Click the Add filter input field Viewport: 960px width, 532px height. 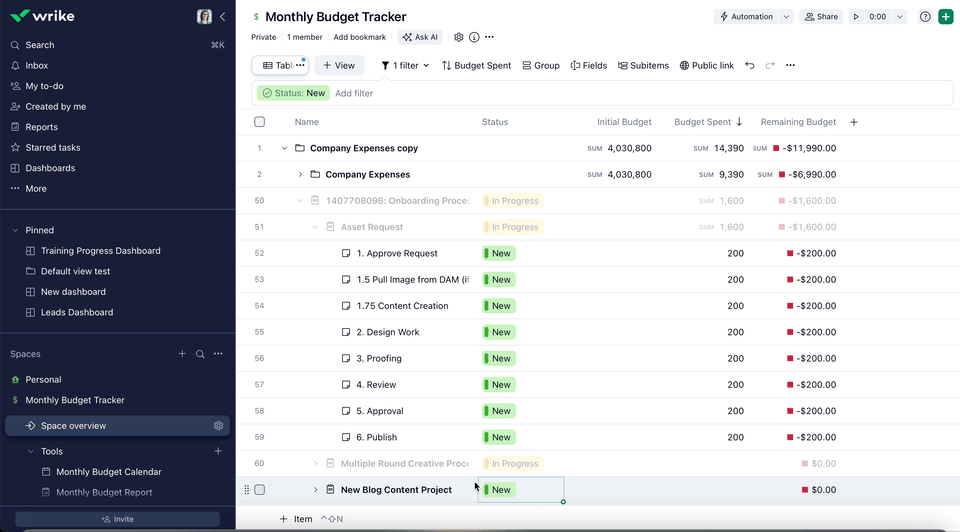pos(354,93)
